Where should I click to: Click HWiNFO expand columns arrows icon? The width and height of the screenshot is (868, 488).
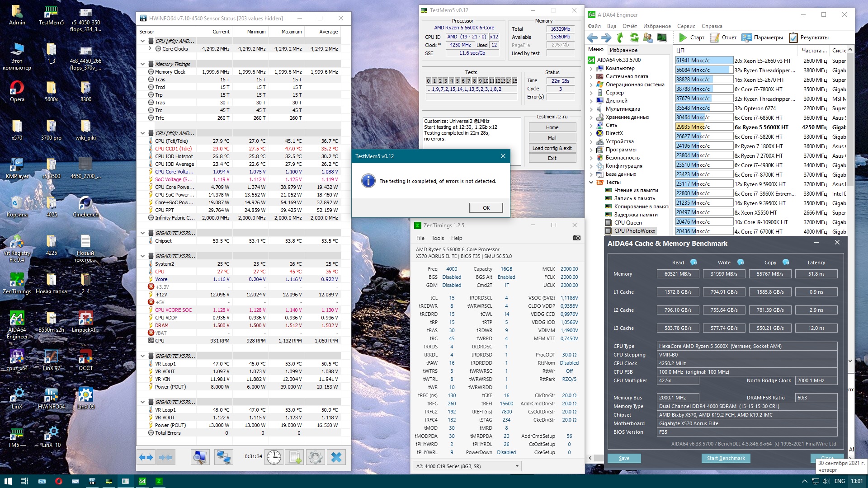click(146, 457)
